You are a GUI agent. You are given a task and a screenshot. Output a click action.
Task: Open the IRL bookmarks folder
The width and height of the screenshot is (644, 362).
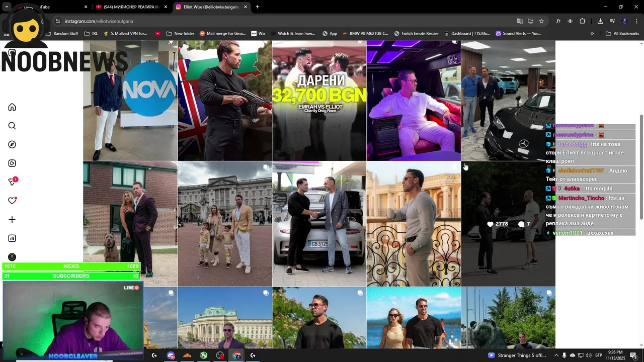coord(91,34)
